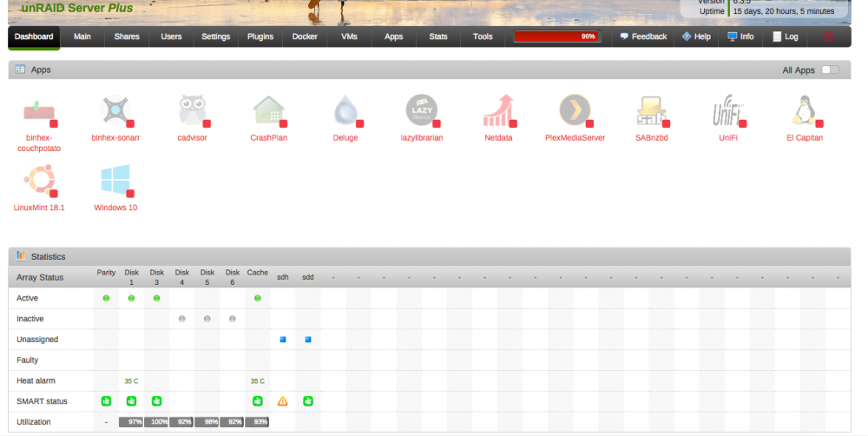The width and height of the screenshot is (868, 436).
Task: Click the uptime 15 days text
Action: coord(784,11)
